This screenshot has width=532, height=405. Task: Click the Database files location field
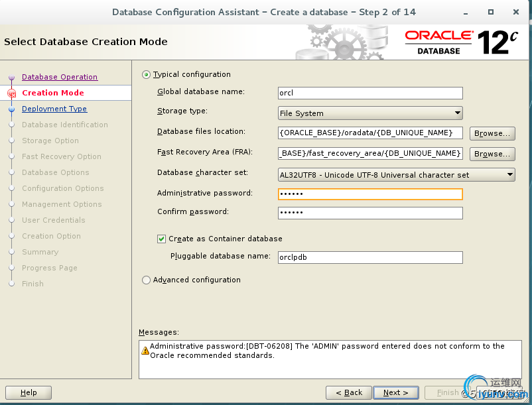(x=370, y=133)
